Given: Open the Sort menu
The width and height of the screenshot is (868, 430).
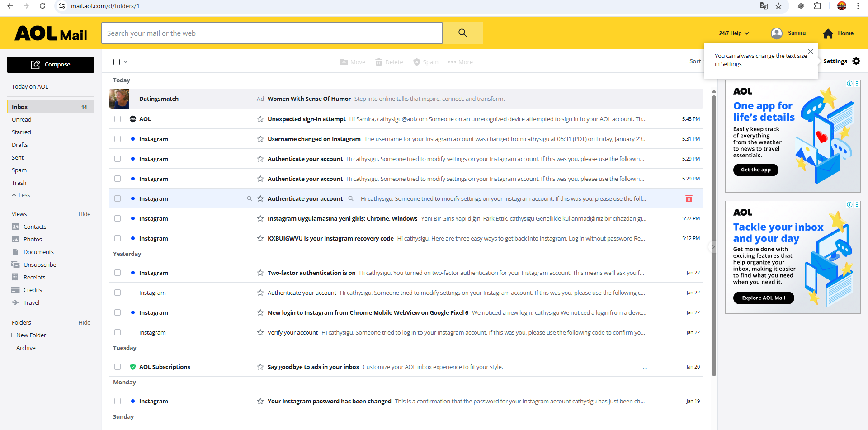Looking at the screenshot, I should [x=695, y=61].
